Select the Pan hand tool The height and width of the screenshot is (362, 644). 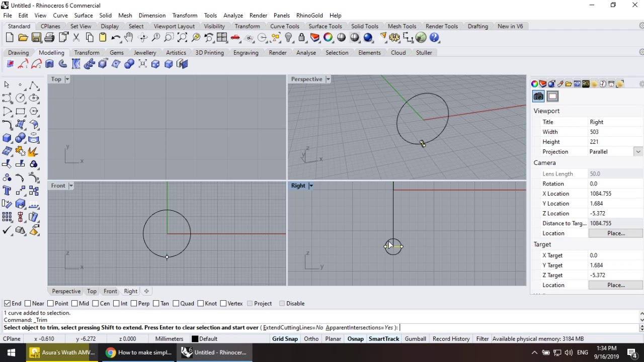(x=129, y=38)
